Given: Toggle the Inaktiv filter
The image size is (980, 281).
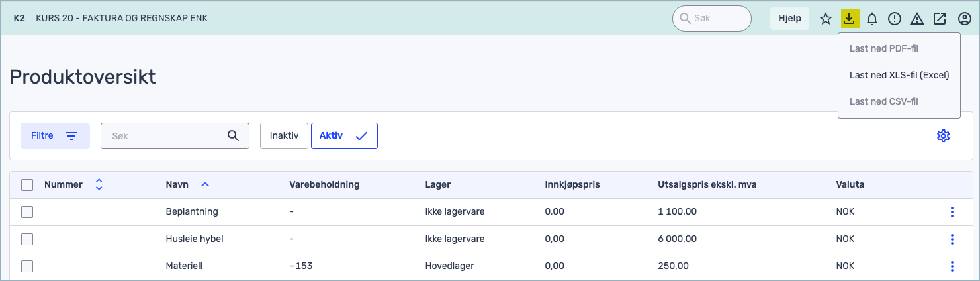Looking at the screenshot, I should click(x=284, y=136).
